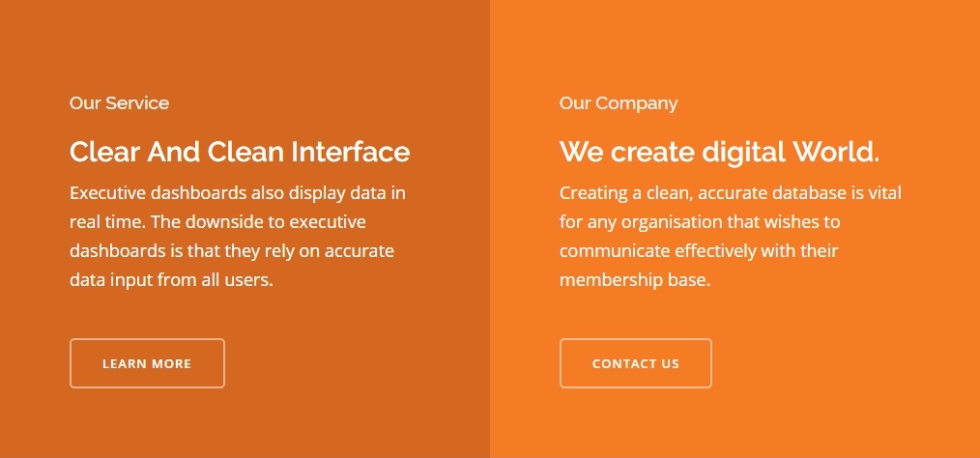Click the line 'real time. The downside to executive'
This screenshot has width=980, height=458.
coord(217,222)
